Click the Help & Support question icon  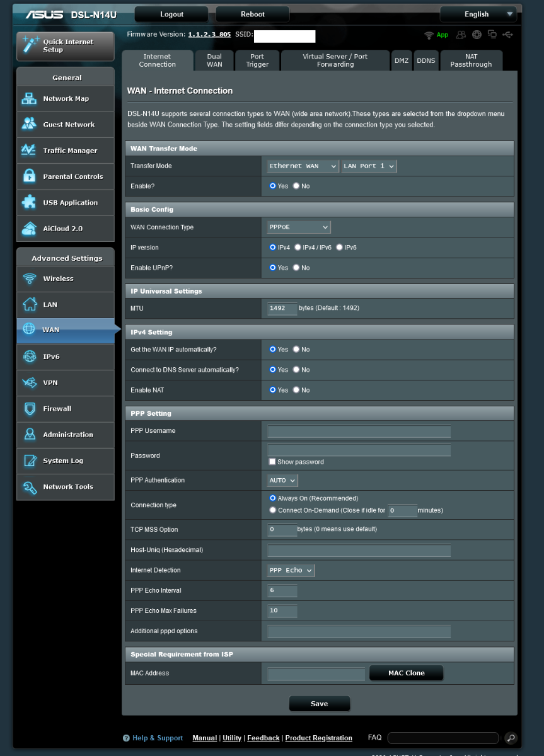pos(126,738)
